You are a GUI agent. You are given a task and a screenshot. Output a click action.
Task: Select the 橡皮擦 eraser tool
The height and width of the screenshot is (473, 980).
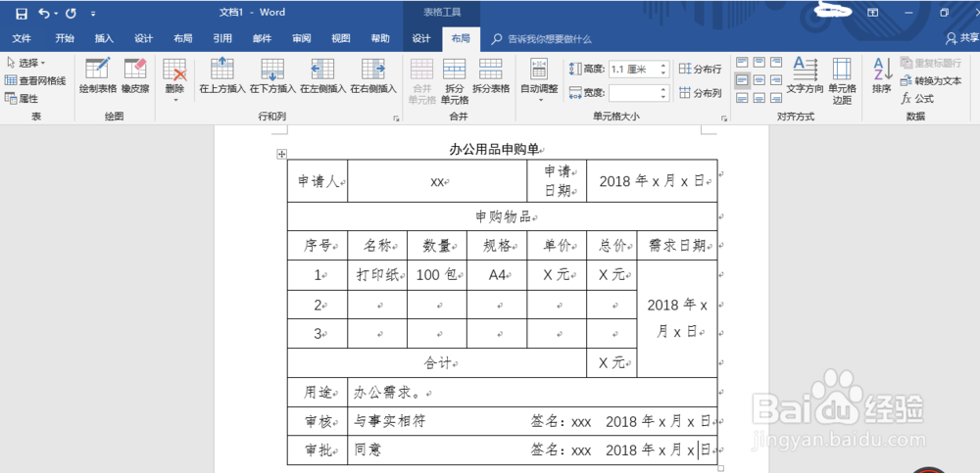point(135,76)
